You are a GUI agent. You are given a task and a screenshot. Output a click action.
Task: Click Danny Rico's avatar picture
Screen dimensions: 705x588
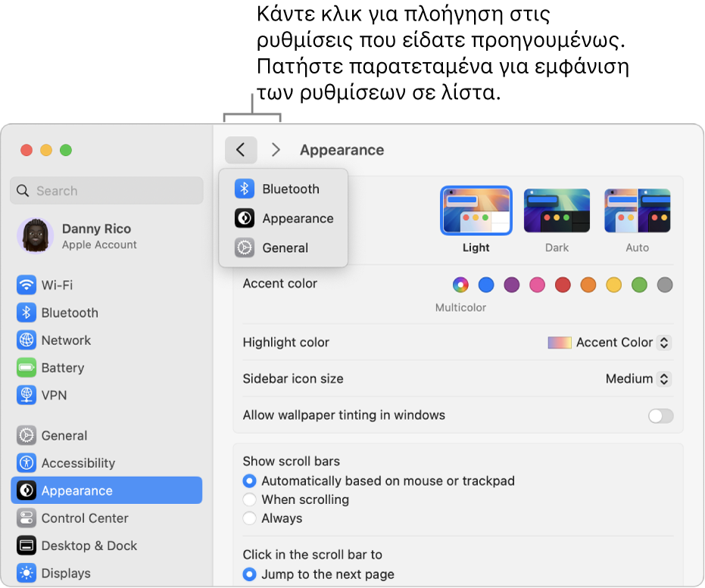point(35,235)
